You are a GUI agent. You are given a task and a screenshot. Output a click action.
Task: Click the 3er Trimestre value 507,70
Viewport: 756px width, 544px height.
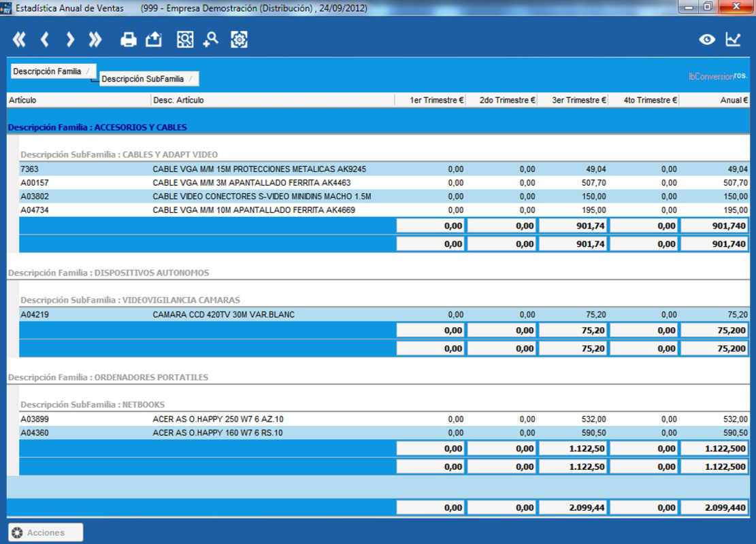click(593, 183)
